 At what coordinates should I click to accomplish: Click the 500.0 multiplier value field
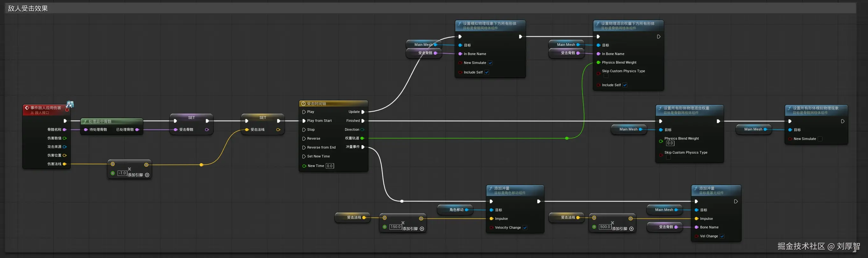(605, 227)
